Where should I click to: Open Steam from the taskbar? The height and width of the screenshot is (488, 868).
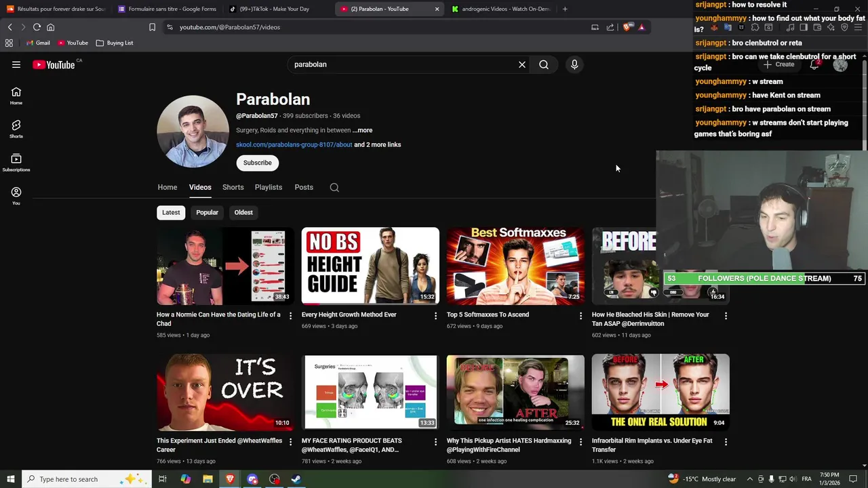pos(296,479)
